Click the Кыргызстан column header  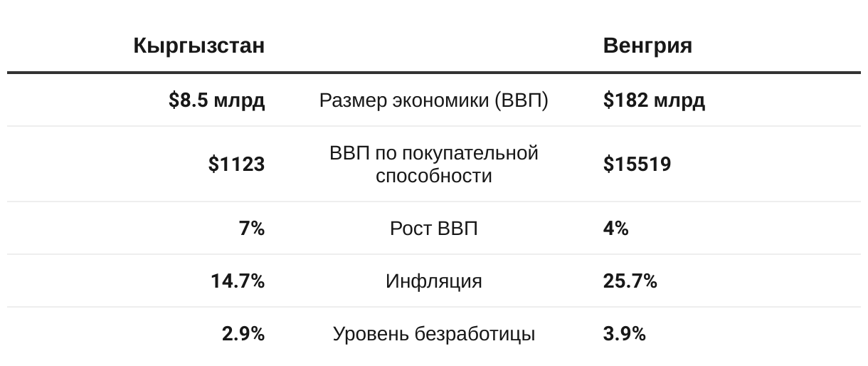point(199,46)
